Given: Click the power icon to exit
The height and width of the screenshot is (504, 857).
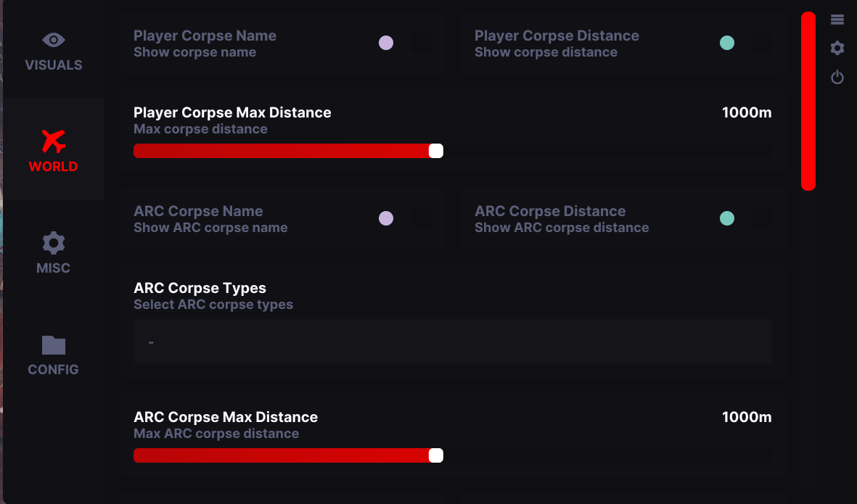Looking at the screenshot, I should coord(837,77).
